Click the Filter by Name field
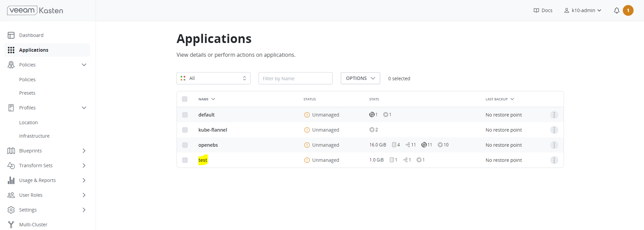This screenshot has height=230, width=644. 295,78
